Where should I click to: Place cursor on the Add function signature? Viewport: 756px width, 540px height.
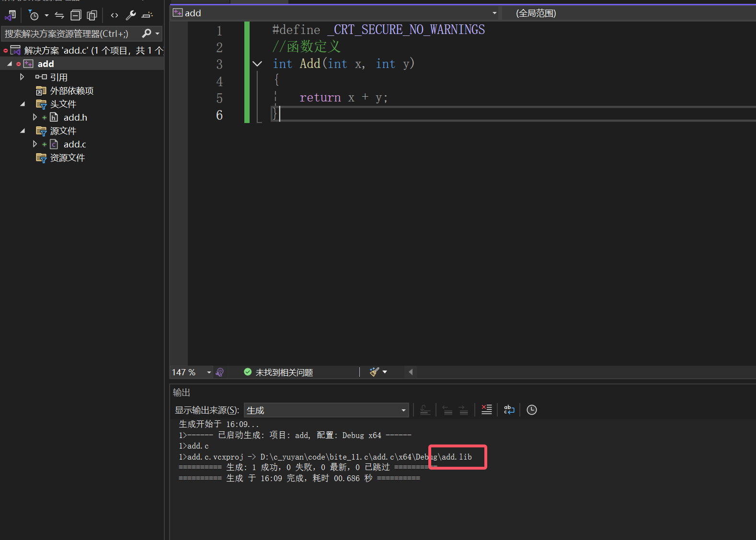point(344,64)
